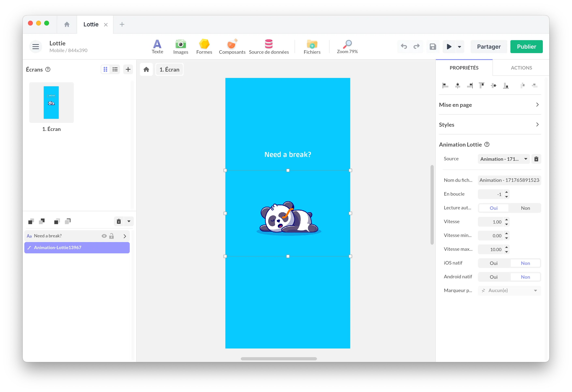Open the Texte tool
Screen dimensions: 572x392
coord(157,46)
